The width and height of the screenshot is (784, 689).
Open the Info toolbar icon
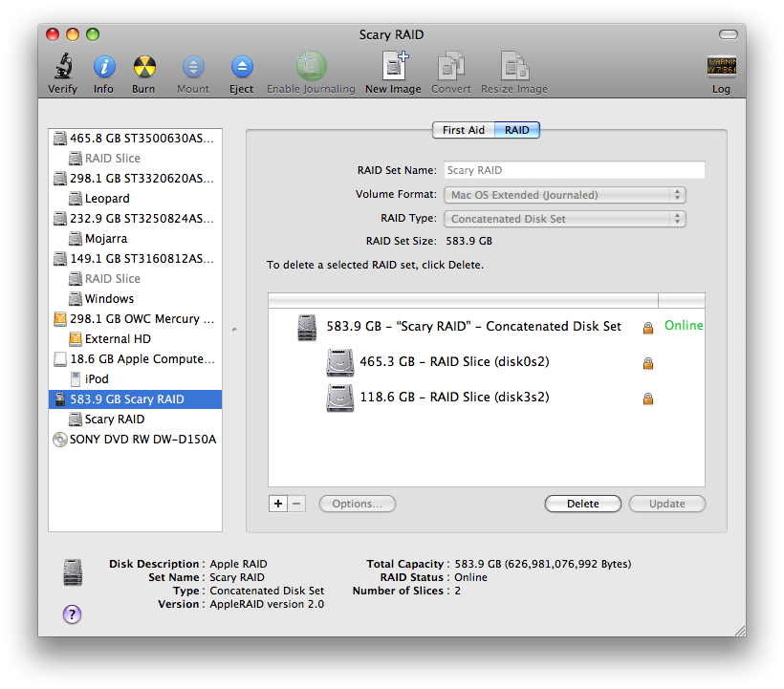tap(104, 67)
